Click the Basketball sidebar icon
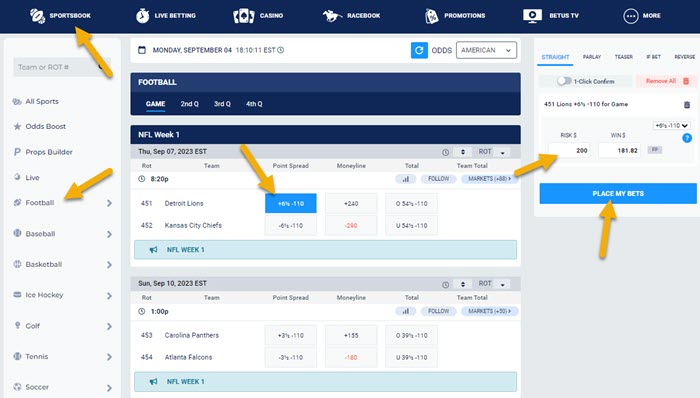Viewport: 700px width, 398px height. tap(17, 264)
